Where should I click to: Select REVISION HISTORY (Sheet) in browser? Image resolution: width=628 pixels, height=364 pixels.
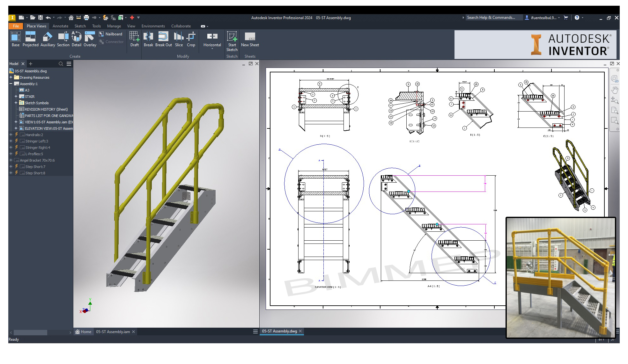point(46,109)
